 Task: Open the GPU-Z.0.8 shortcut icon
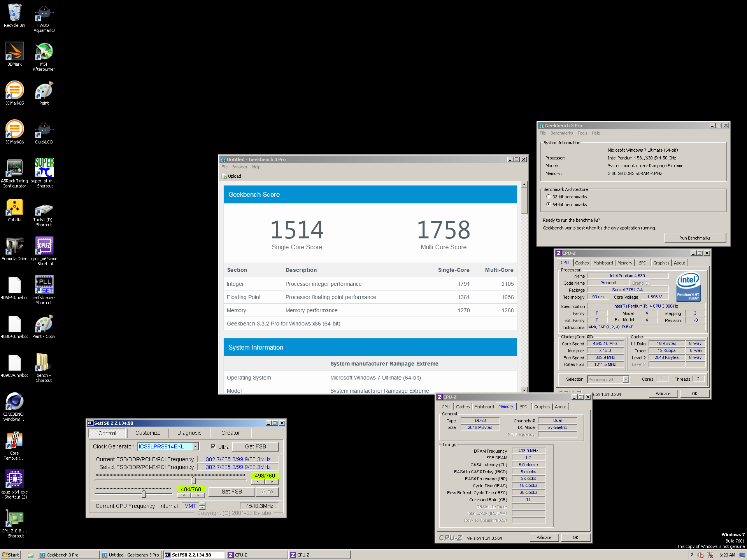pos(14,523)
